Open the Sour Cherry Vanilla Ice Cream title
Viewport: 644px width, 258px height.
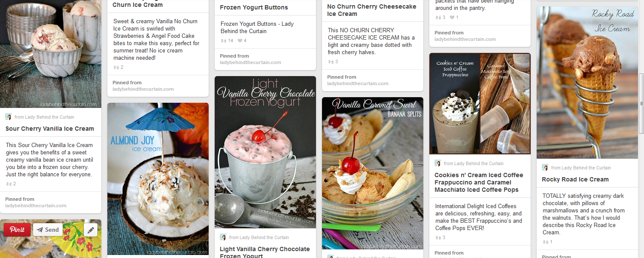pos(50,129)
